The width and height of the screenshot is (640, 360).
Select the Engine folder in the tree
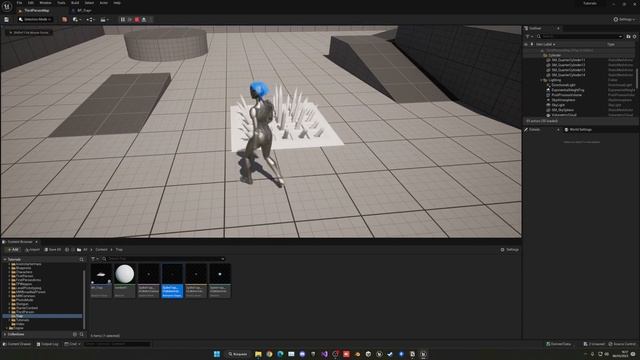[x=18, y=328]
